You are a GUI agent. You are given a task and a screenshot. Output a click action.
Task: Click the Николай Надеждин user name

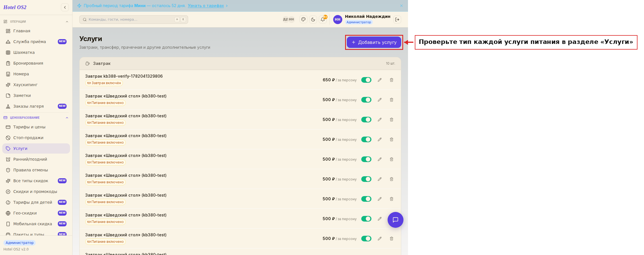[367, 16]
